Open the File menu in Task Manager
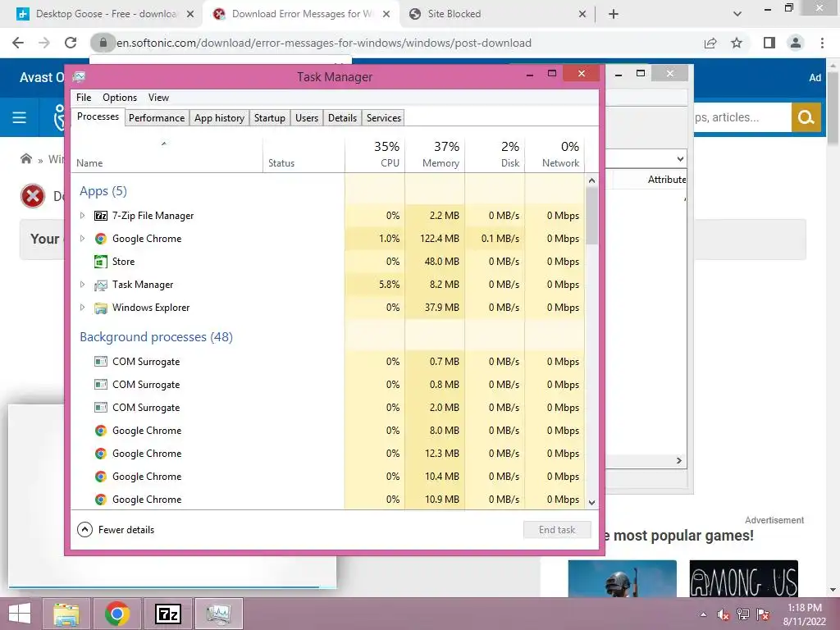Screen dimensions: 840x630 point(84,98)
